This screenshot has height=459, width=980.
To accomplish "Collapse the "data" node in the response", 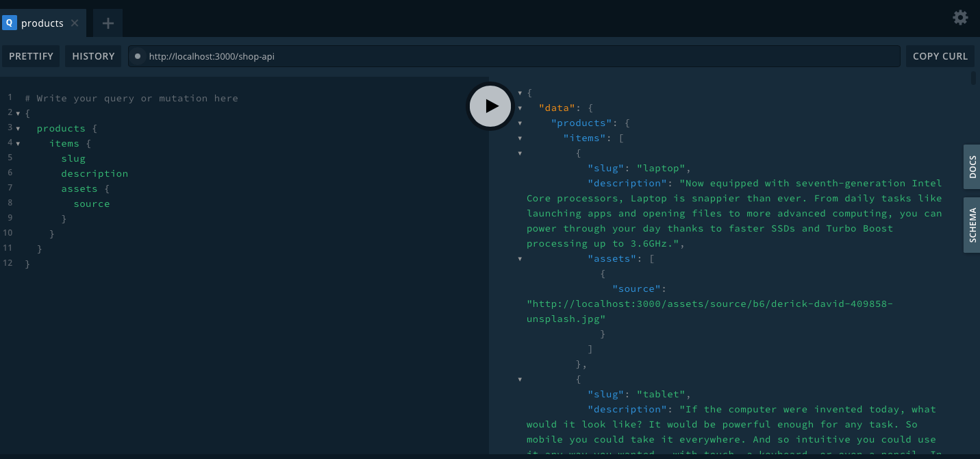I will [x=520, y=108].
